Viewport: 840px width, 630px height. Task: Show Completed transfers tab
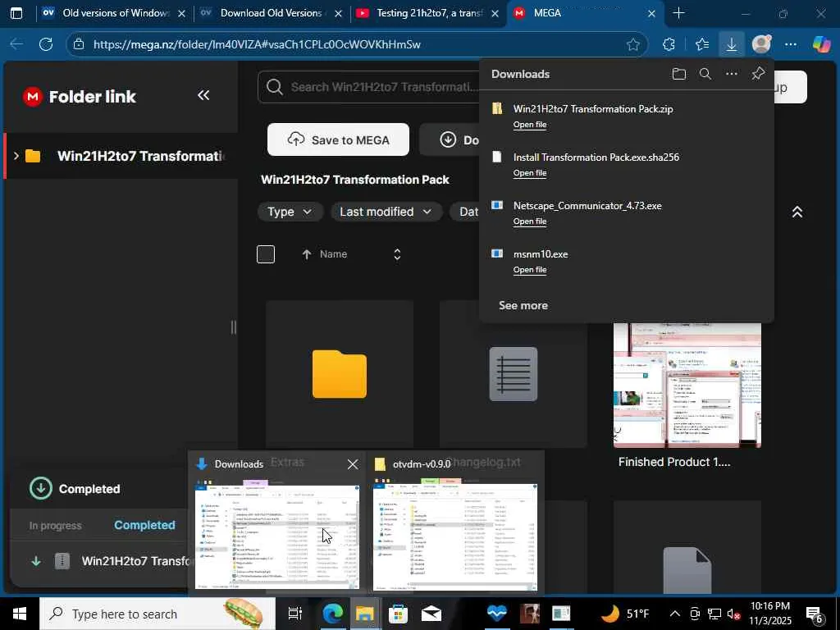(x=144, y=525)
